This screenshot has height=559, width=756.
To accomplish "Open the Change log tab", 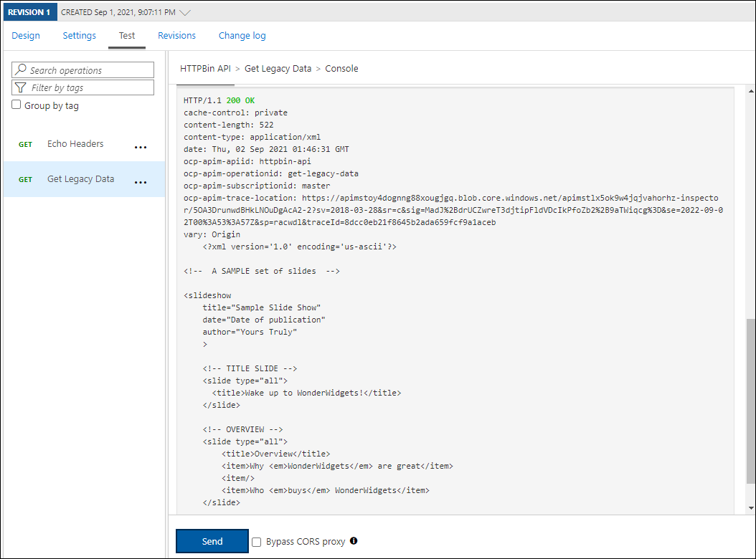I will click(242, 36).
